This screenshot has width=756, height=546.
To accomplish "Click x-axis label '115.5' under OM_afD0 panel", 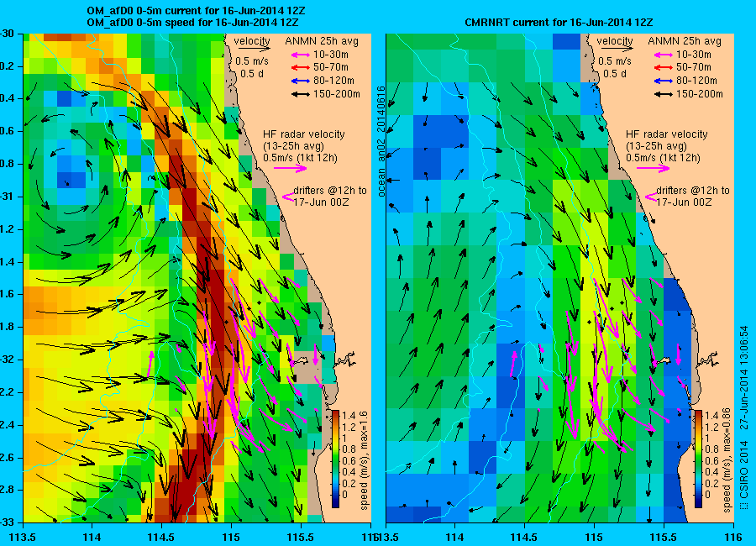I will (301, 538).
